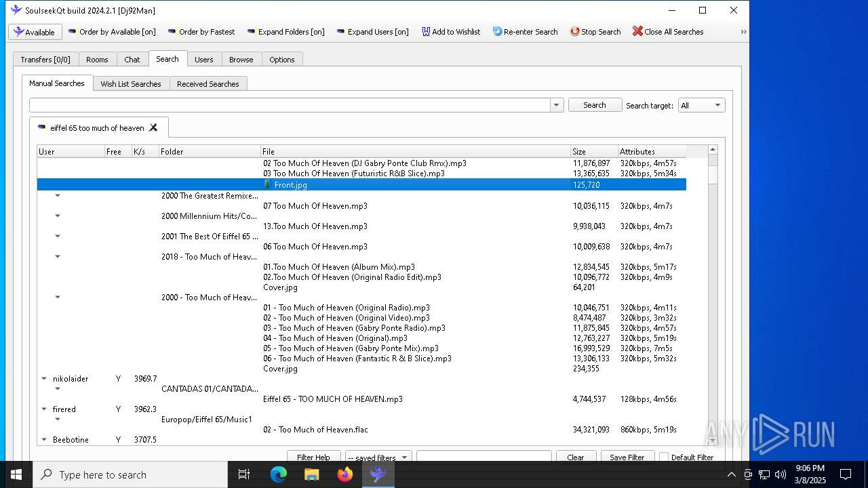
Task: Collapse the 2000 Millennium Hits folder
Action: (x=58, y=216)
